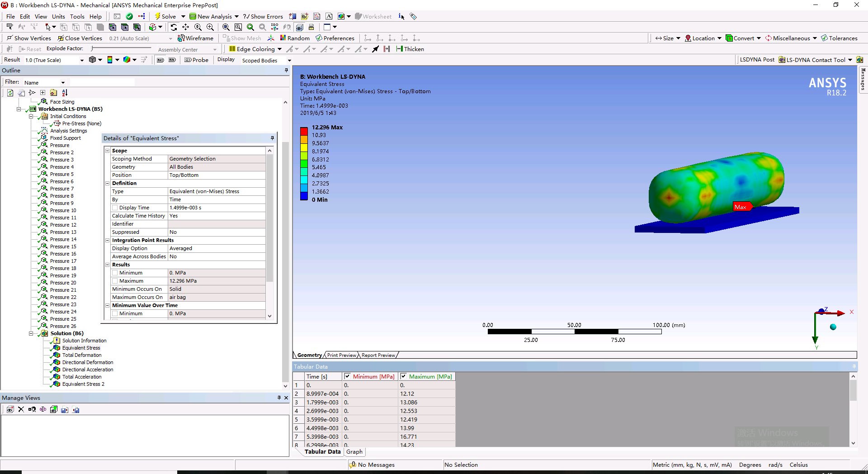Image resolution: width=868 pixels, height=474 pixels.
Task: Click the Zoom To Fit icon
Action: [226, 27]
